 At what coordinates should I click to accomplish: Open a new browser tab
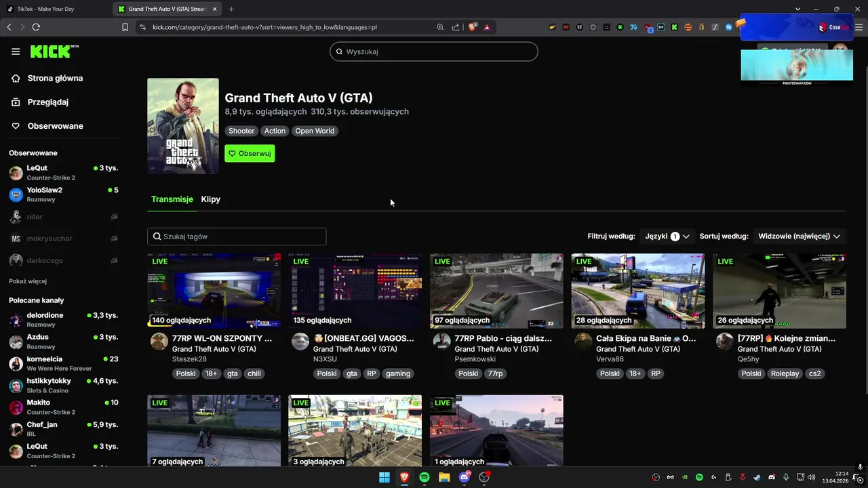pos(231,9)
